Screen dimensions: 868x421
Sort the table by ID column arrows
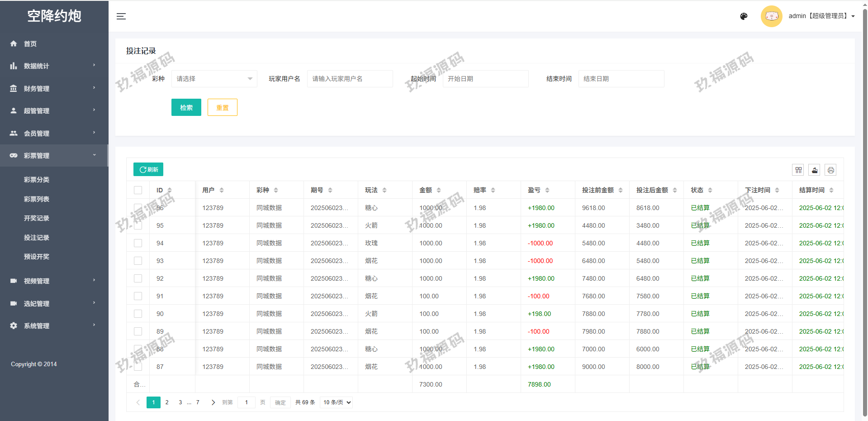coord(170,190)
